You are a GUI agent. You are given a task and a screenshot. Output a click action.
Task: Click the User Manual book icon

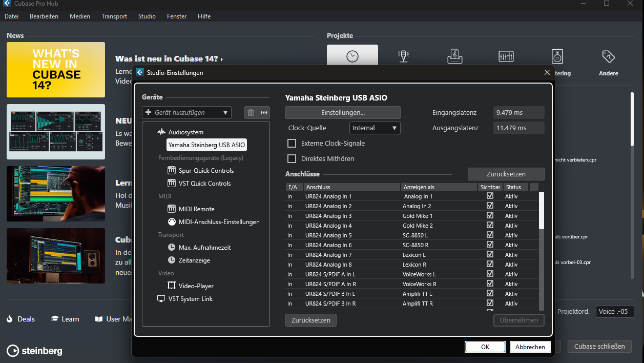(99, 319)
